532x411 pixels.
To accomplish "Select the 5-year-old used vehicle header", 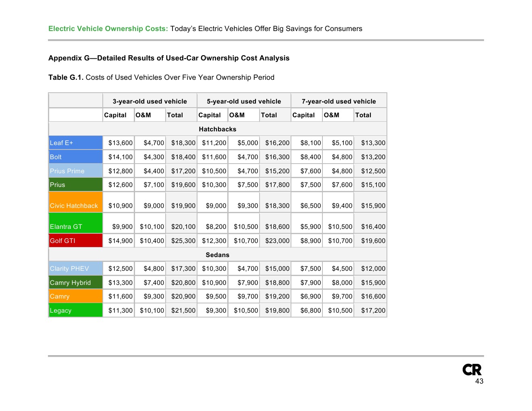I will tap(244, 101).
